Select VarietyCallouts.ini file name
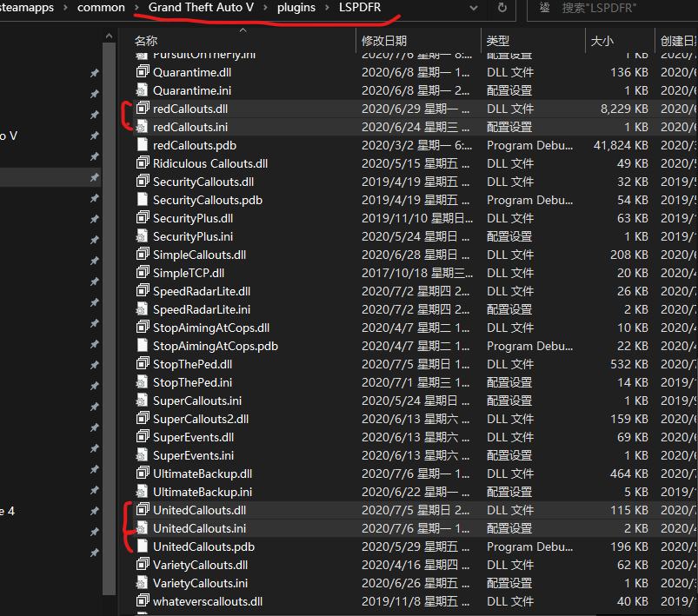 click(200, 583)
